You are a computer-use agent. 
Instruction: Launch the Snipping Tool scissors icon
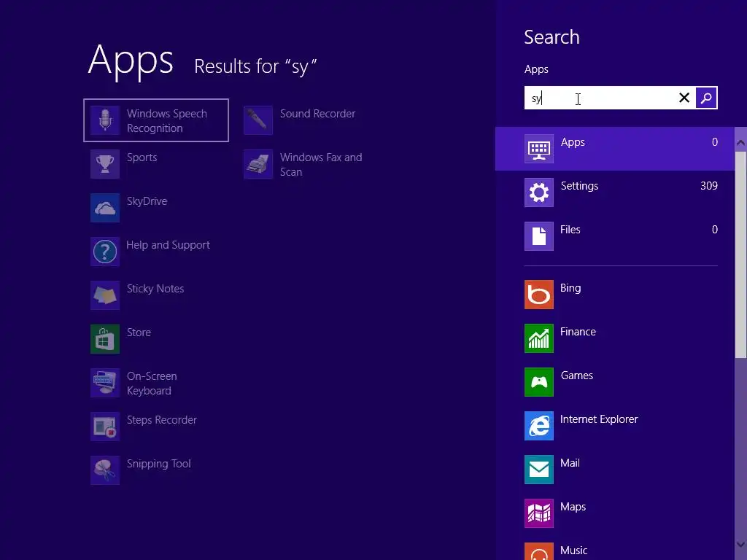(105, 470)
